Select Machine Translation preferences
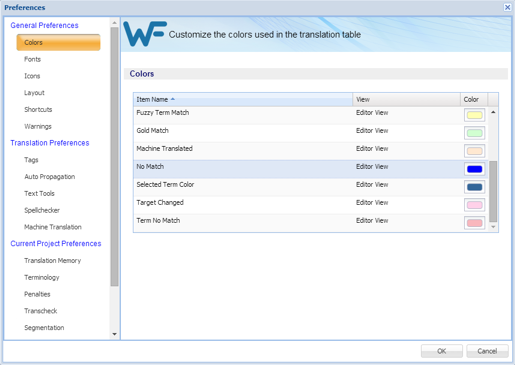515x365 pixels. point(53,227)
